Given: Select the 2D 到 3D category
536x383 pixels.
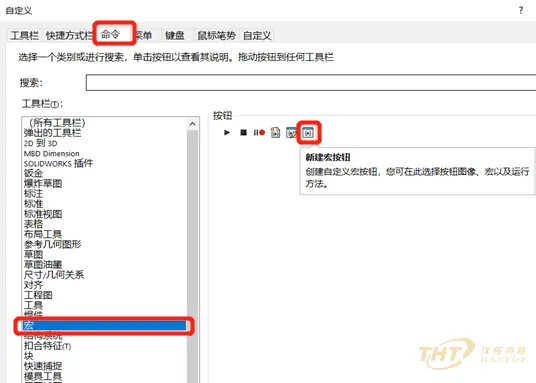Looking at the screenshot, I should click(x=40, y=143).
